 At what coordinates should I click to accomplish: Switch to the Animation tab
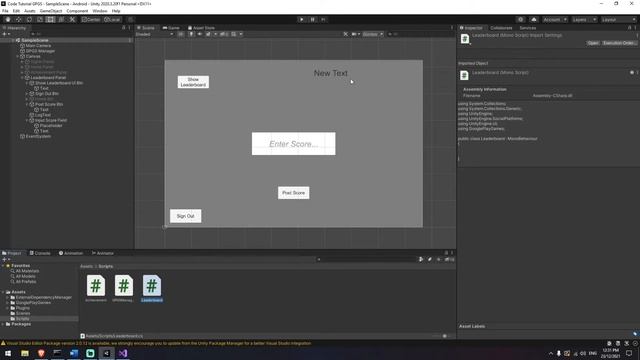(x=71, y=253)
